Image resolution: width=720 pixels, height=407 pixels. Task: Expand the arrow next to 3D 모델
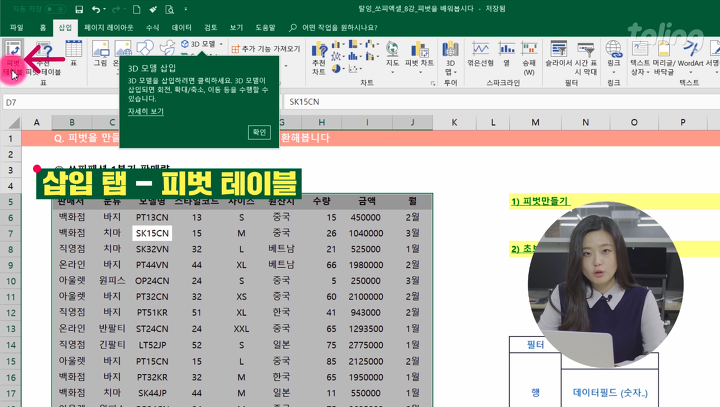point(221,44)
